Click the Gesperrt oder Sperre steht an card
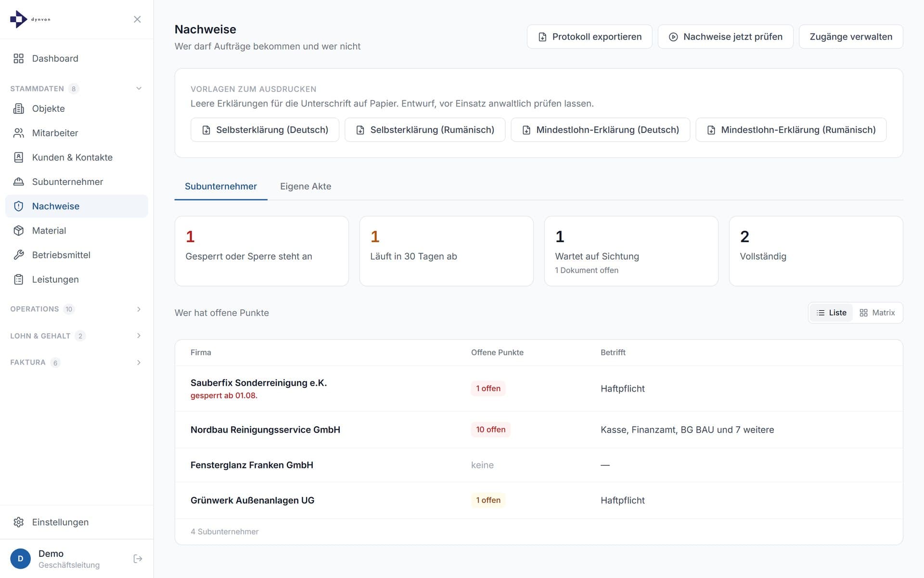The width and height of the screenshot is (924, 578). click(261, 251)
